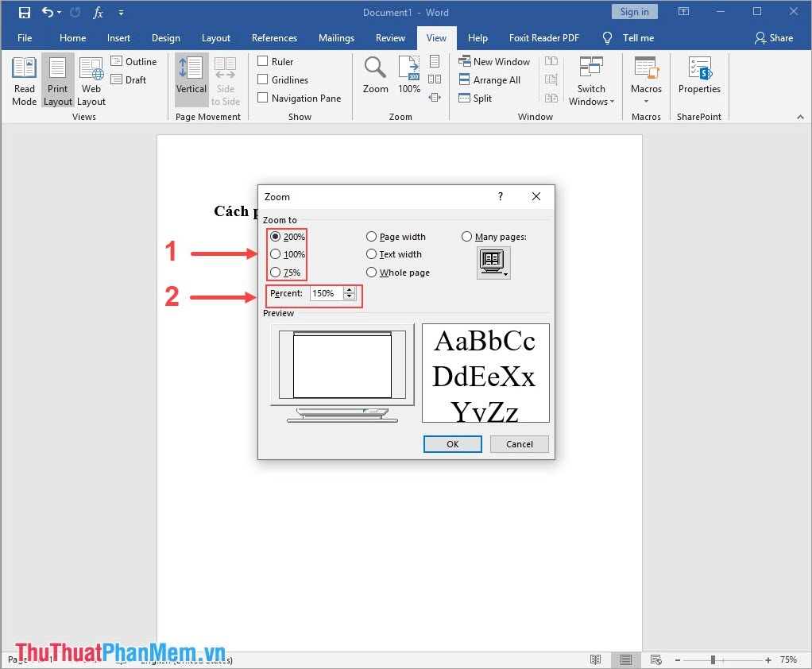Open the Design tab
The width and height of the screenshot is (812, 669).
point(166,38)
